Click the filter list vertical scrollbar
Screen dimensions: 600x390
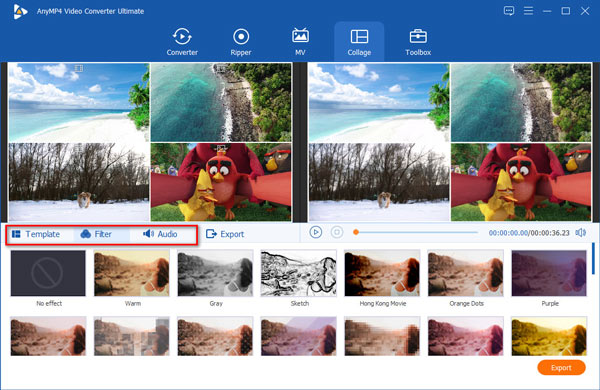[x=593, y=258]
